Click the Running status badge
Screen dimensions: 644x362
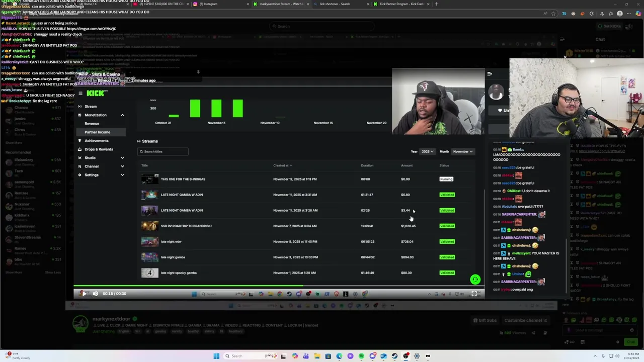tap(446, 179)
